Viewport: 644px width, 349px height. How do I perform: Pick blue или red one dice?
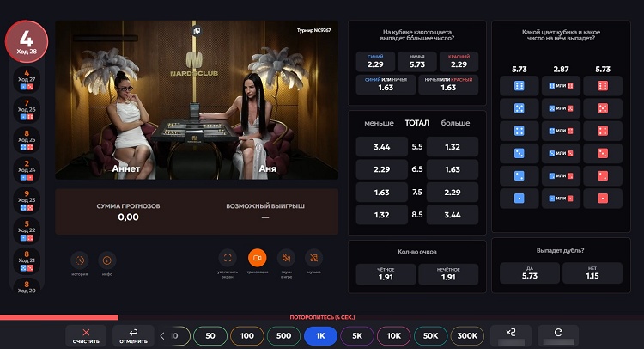click(561, 199)
